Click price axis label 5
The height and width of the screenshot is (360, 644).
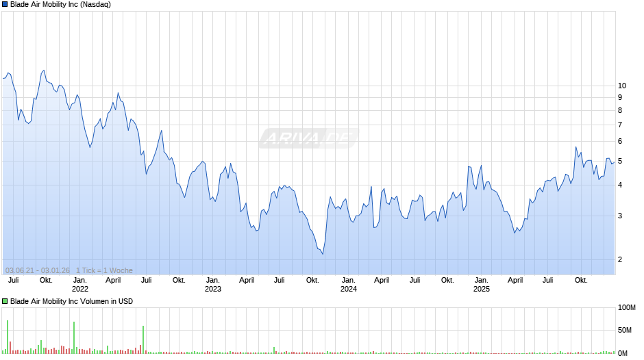coord(620,162)
